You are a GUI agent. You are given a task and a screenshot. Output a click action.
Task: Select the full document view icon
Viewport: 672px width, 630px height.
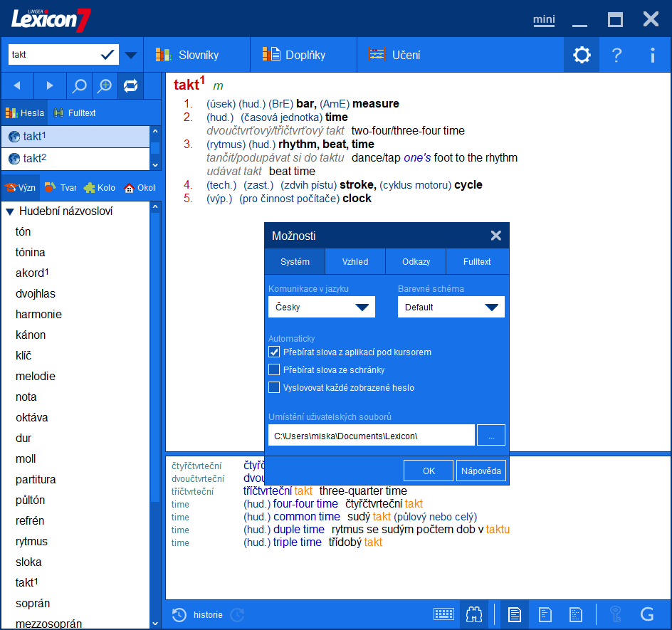514,614
